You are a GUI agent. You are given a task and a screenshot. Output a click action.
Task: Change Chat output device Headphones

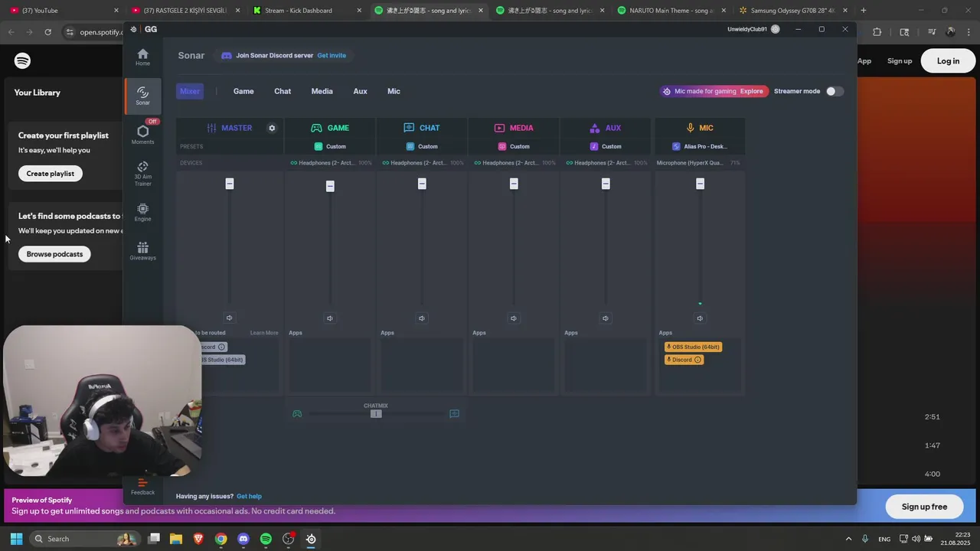coord(423,163)
